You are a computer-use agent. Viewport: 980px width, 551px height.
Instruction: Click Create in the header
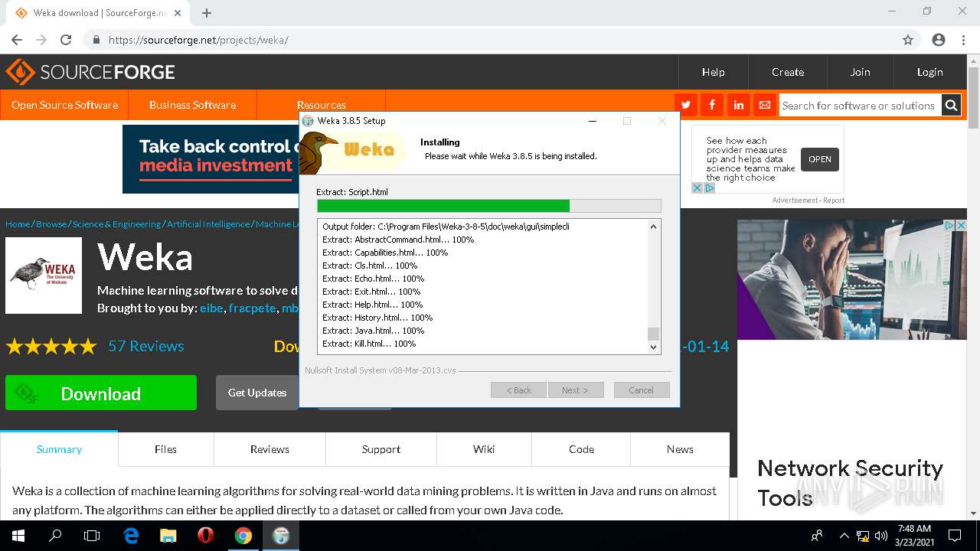788,72
